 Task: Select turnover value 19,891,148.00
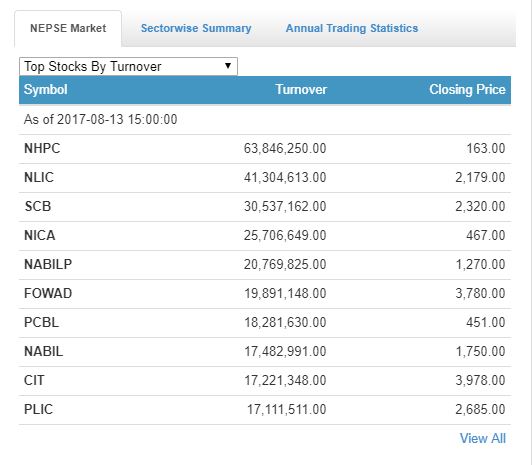(x=285, y=293)
